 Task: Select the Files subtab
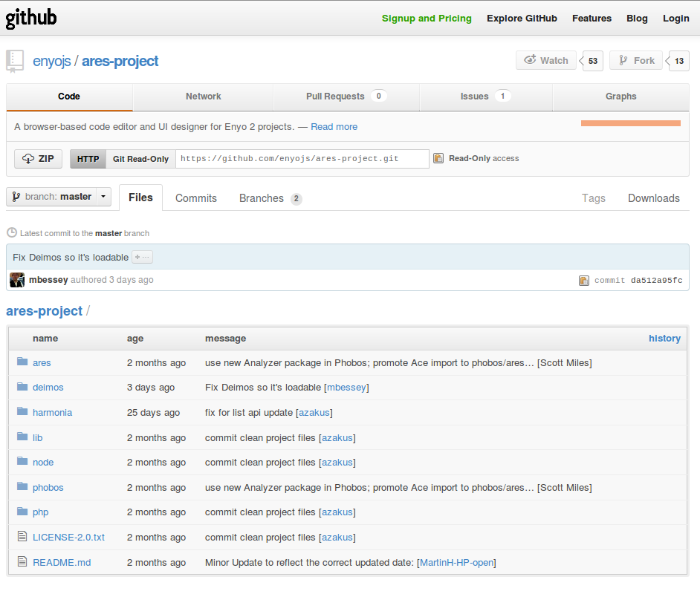pos(140,198)
